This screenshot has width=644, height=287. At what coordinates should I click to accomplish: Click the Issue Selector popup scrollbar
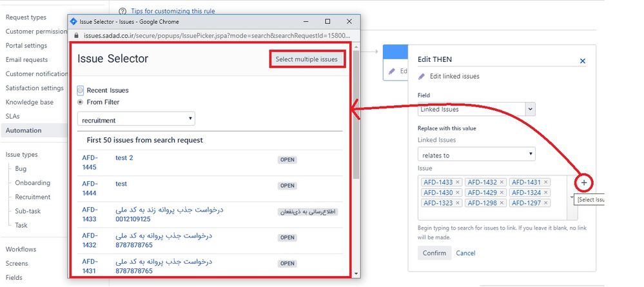pos(356,115)
